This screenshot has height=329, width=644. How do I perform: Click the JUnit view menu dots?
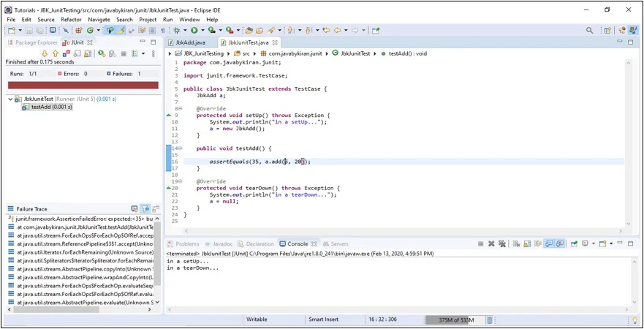154,54
